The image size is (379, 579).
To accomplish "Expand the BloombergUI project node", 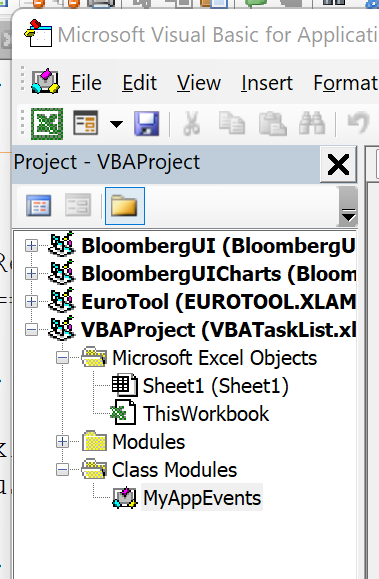I will 31,246.
